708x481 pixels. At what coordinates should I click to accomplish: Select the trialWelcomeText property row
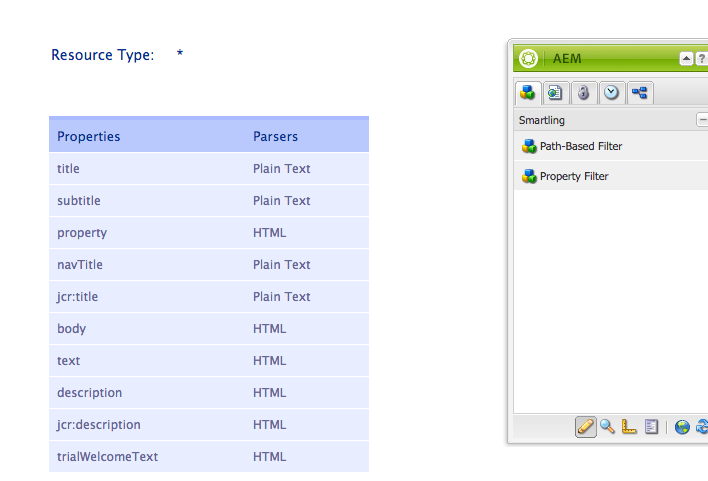point(108,457)
